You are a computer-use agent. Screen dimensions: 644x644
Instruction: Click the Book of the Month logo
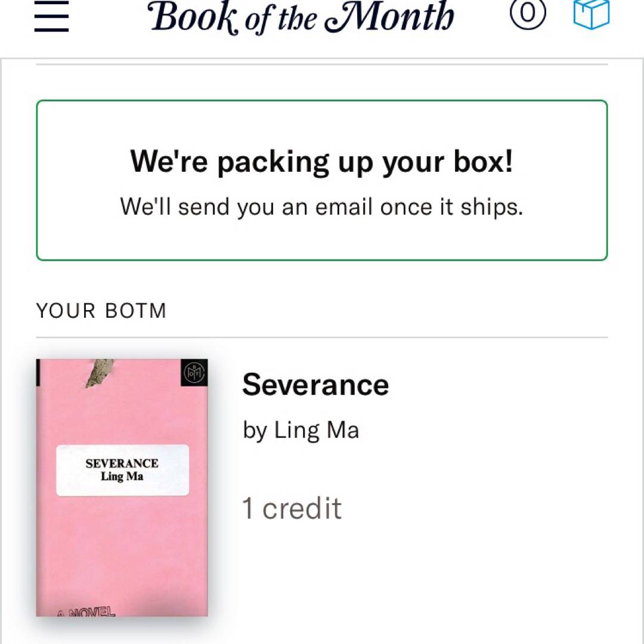301,16
